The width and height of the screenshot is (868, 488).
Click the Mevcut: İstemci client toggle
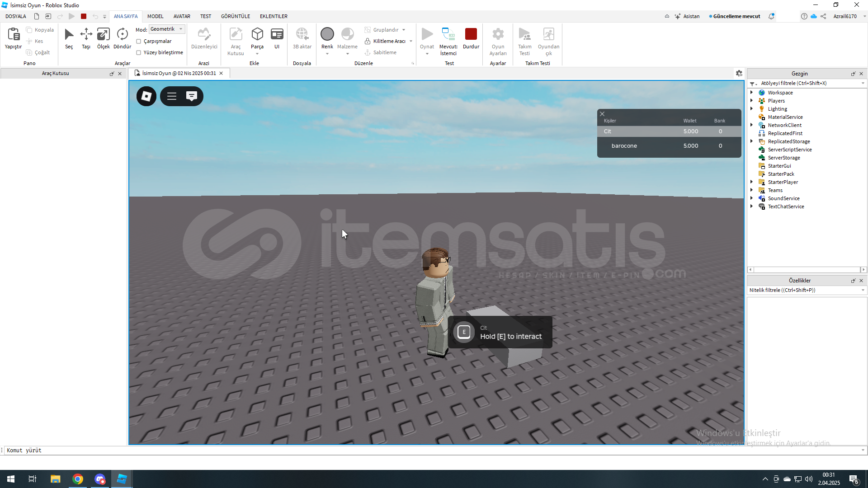448,42
